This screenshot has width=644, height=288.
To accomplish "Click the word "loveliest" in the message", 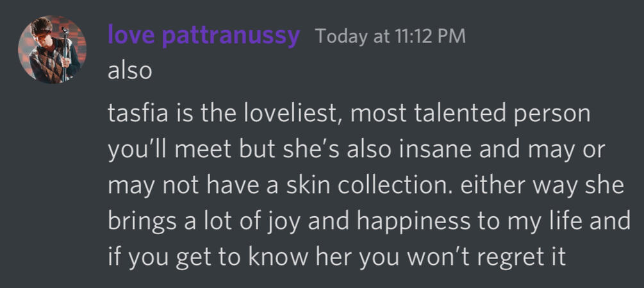I will tap(287, 115).
